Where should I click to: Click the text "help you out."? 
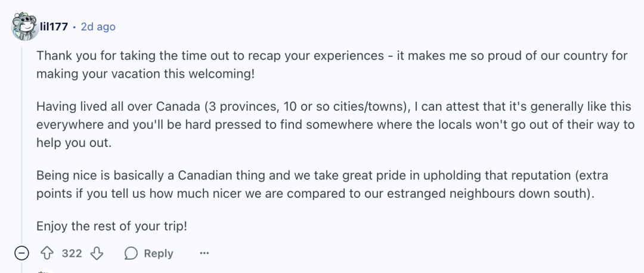tap(74, 143)
